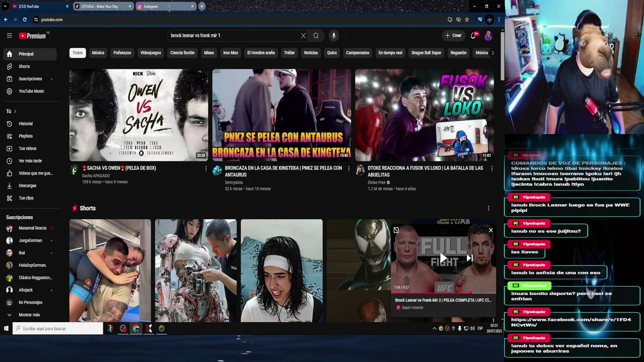Image resolution: width=644 pixels, height=362 pixels.
Task: Switch to the Instagram browser tab
Action: pyautogui.click(x=166, y=7)
